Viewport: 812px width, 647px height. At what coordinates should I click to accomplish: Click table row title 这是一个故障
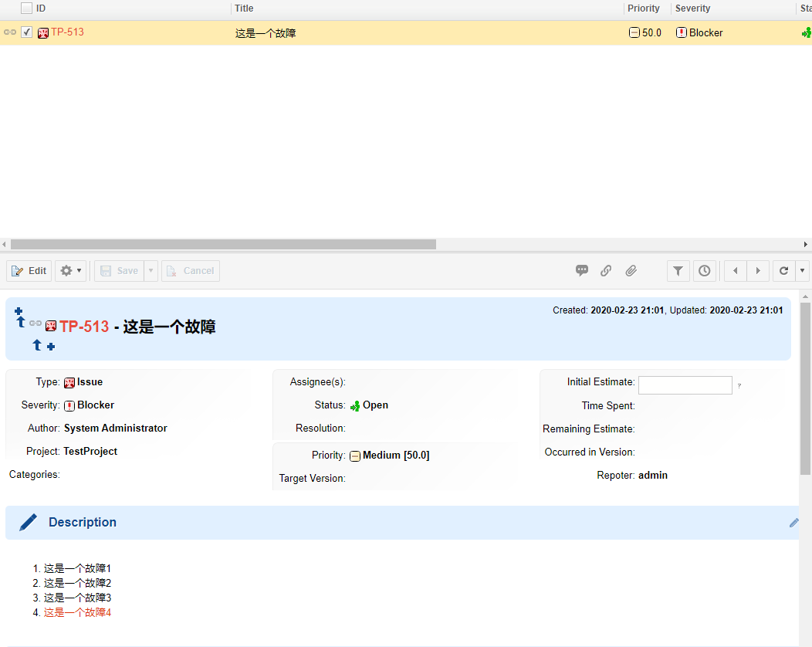[x=266, y=33]
